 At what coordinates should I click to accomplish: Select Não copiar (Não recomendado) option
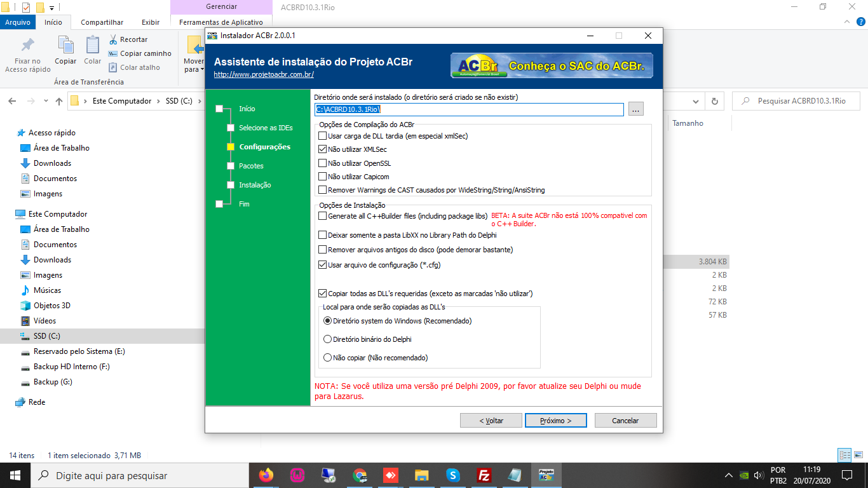click(x=328, y=358)
